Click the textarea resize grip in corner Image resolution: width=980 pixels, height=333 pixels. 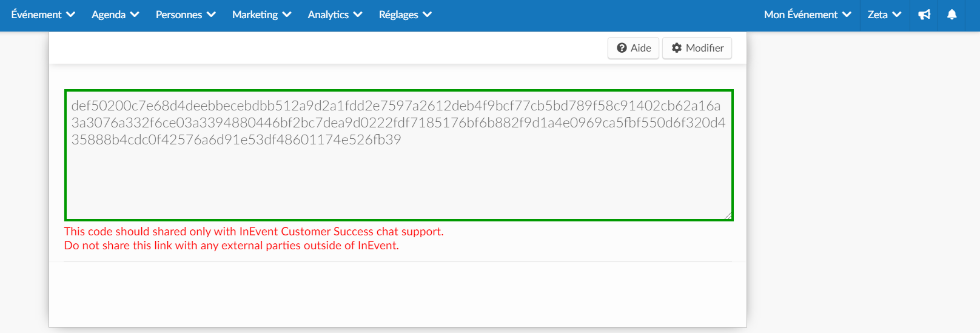(728, 215)
